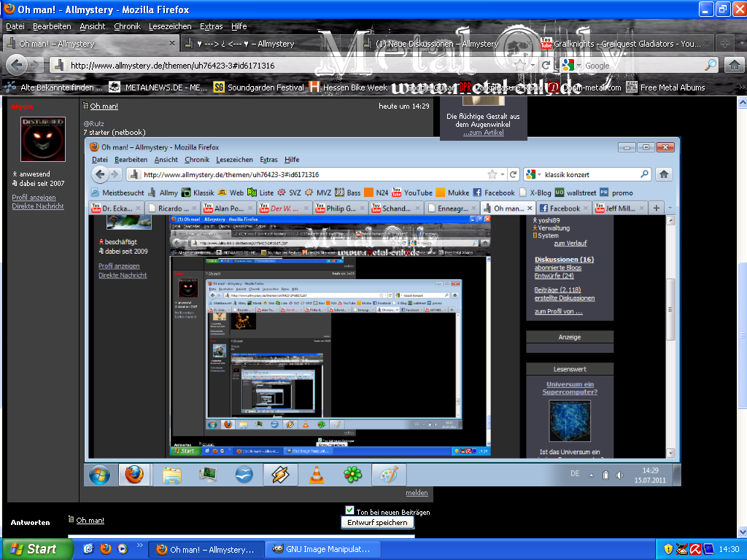Click the page scrollbar up arrow

742,102
